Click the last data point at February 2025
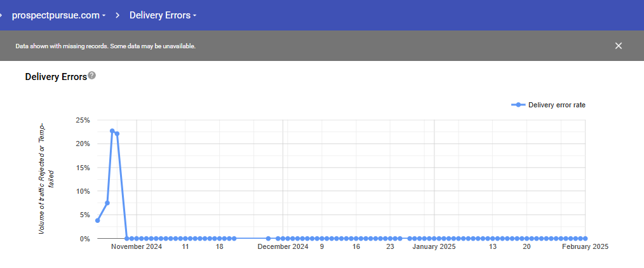 (x=584, y=239)
